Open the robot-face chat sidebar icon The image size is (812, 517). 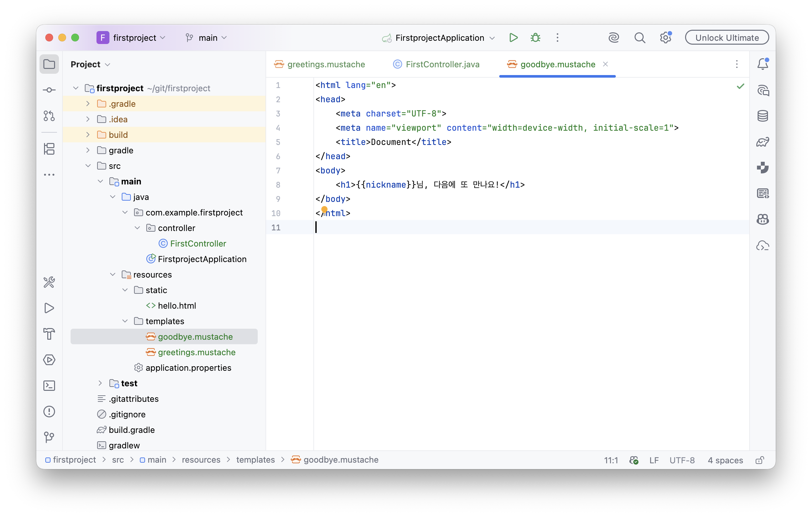pos(763,219)
